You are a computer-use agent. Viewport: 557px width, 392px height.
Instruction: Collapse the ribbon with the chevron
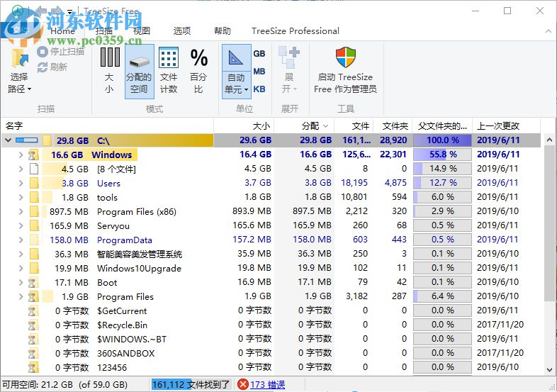548,31
